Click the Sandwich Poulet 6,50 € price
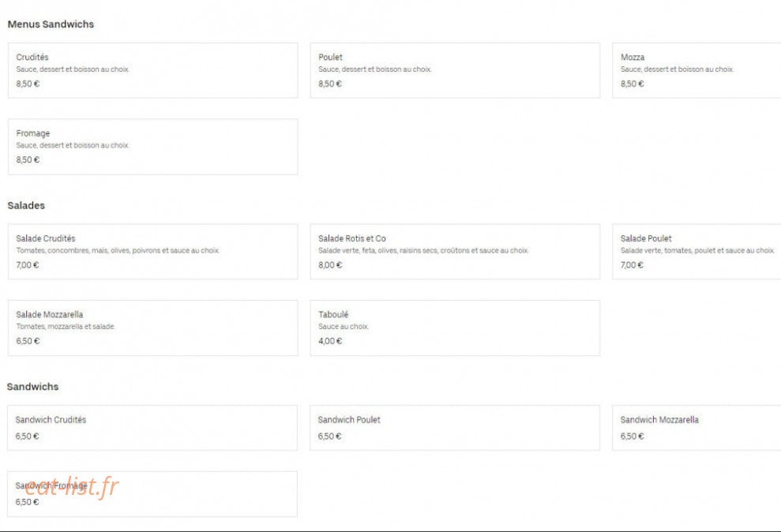 329,436
